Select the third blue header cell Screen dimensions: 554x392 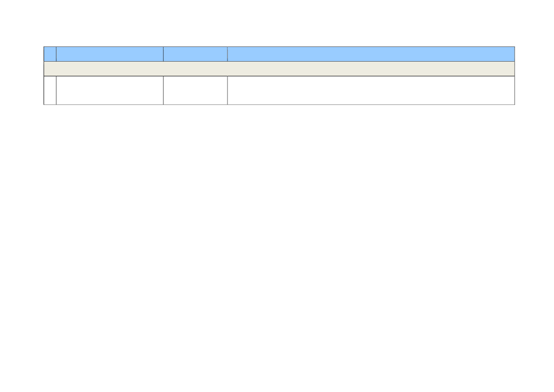tap(195, 54)
